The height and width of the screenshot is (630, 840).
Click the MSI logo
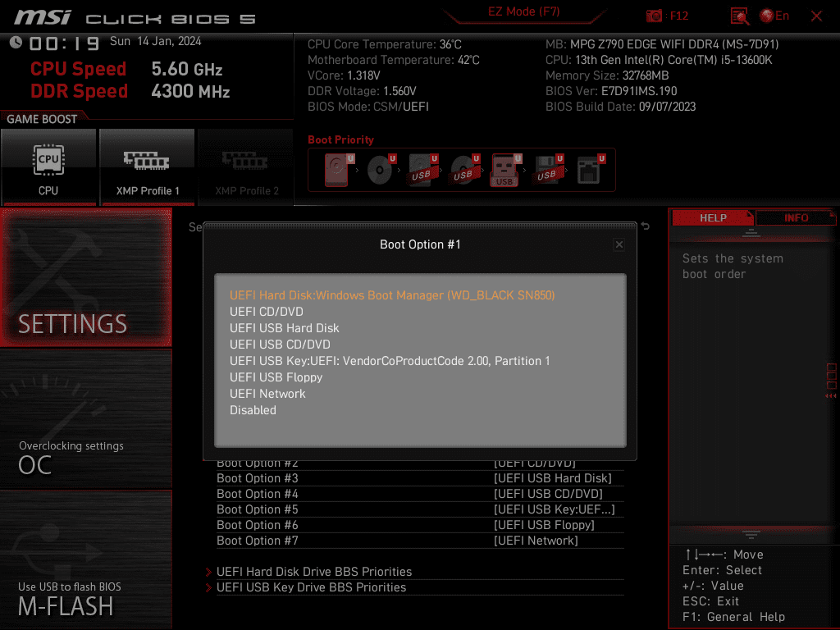pos(43,18)
